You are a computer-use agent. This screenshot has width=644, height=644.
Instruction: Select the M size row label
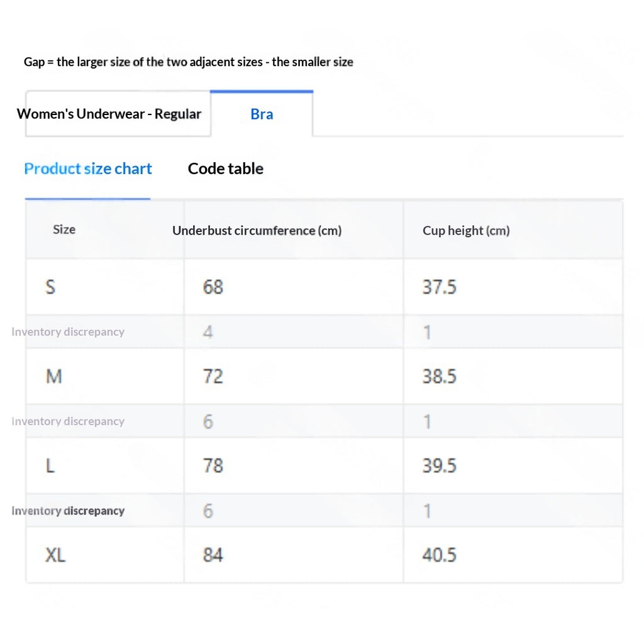tap(54, 377)
